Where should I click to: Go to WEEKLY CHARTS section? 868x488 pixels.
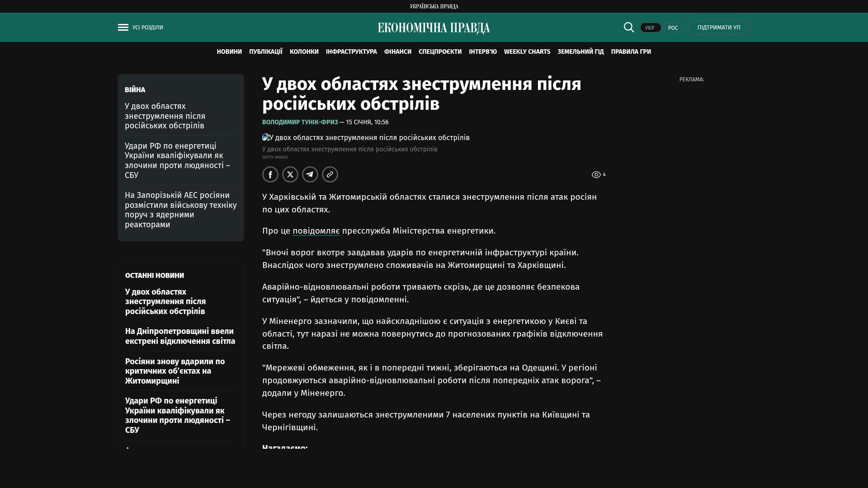coord(527,52)
